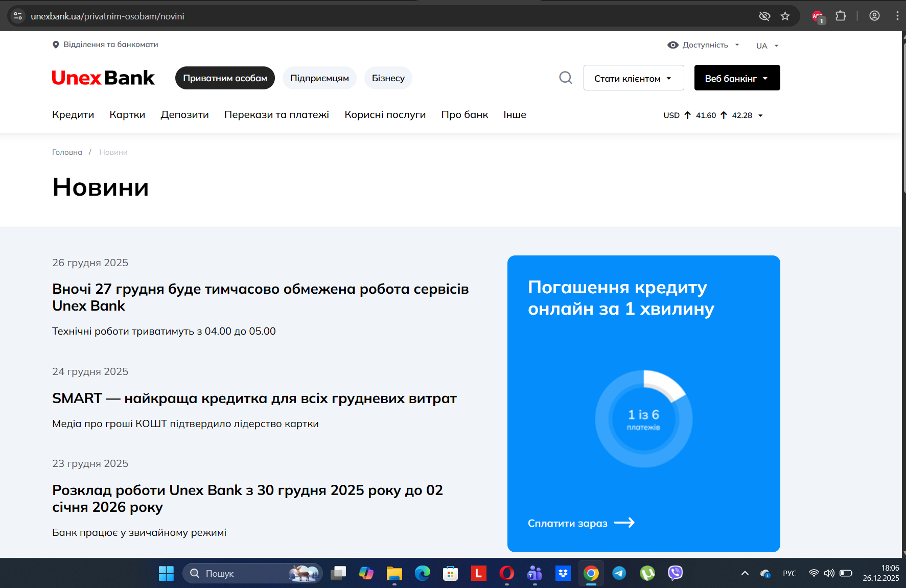Launch Opera browser from the taskbar

click(506, 573)
